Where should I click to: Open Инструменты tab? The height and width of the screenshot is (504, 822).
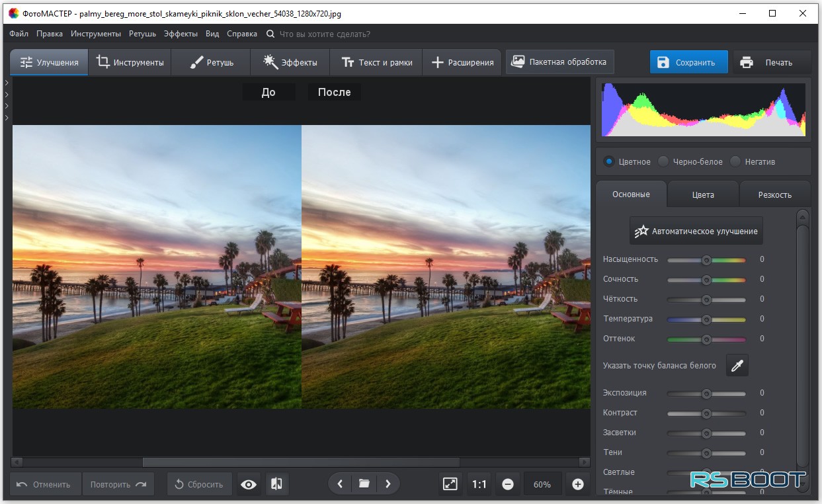(130, 62)
